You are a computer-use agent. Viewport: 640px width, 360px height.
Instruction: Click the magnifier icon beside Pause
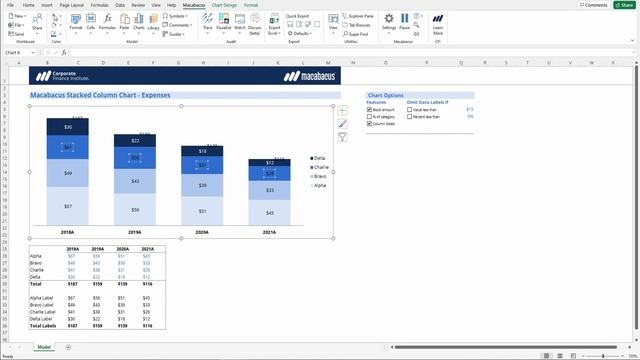pos(416,25)
